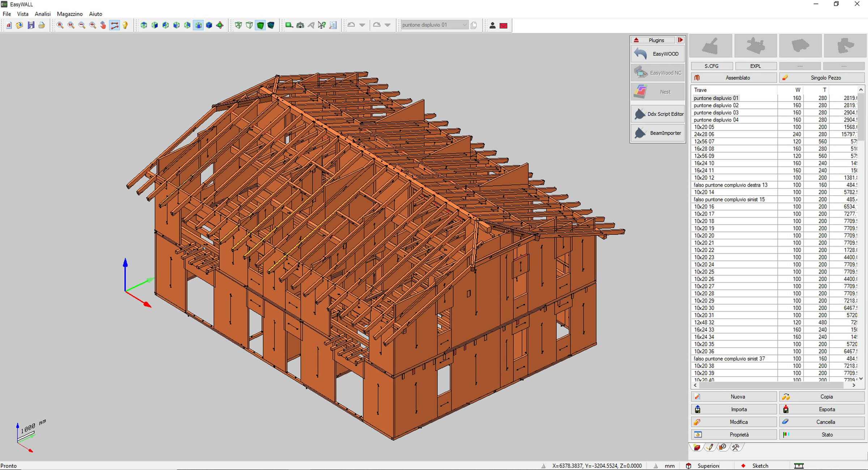Open the Analisi menu
868x470 pixels.
(x=42, y=14)
